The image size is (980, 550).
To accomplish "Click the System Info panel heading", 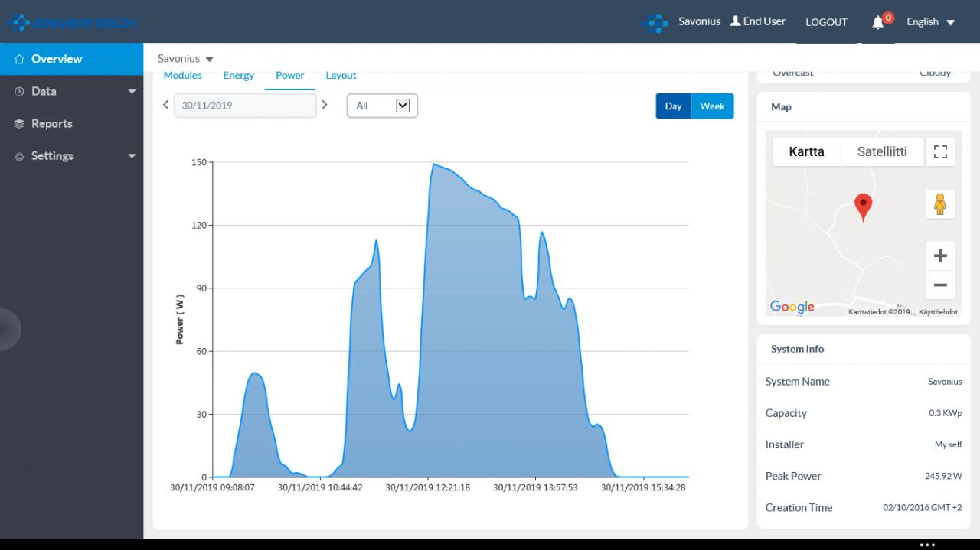I will point(797,349).
